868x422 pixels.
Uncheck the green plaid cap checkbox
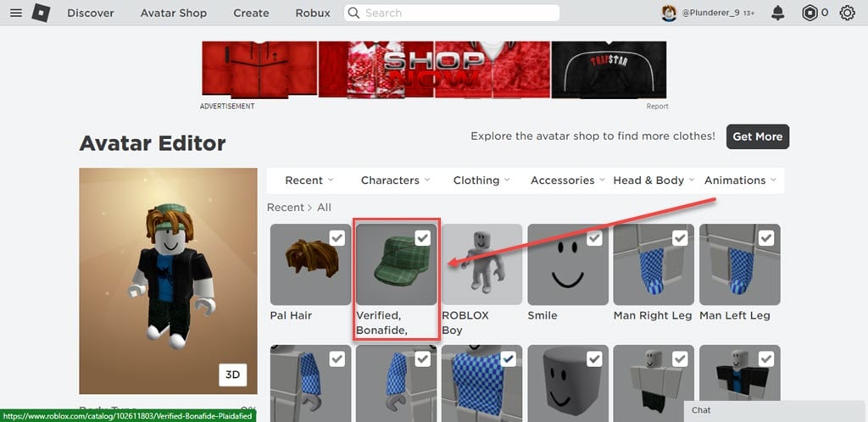point(422,238)
